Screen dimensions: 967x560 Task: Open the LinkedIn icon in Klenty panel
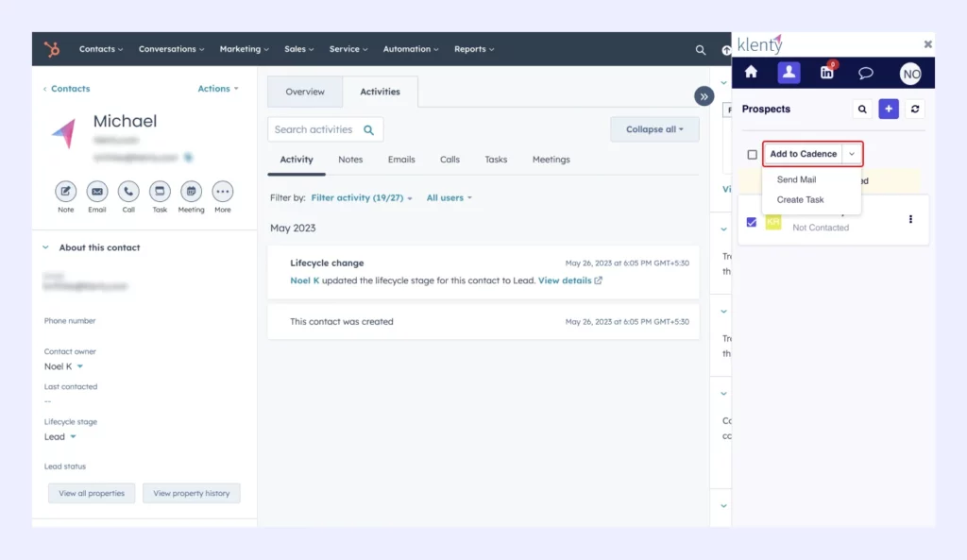coord(826,73)
